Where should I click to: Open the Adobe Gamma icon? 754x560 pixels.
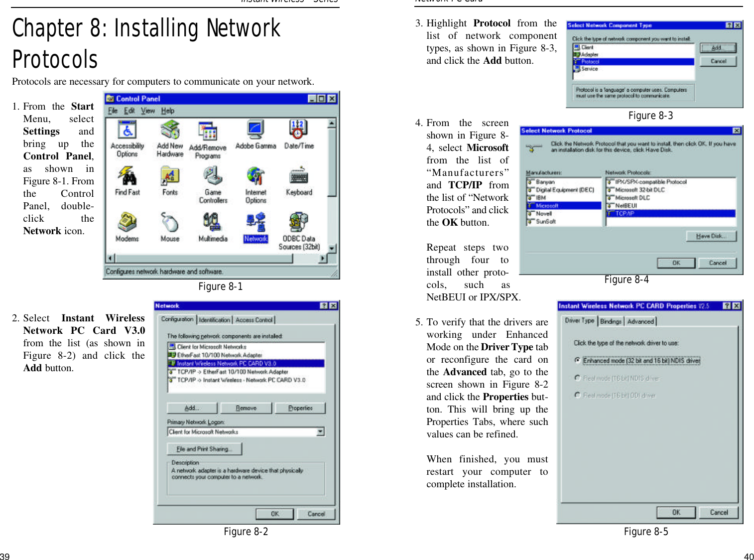coord(255,135)
